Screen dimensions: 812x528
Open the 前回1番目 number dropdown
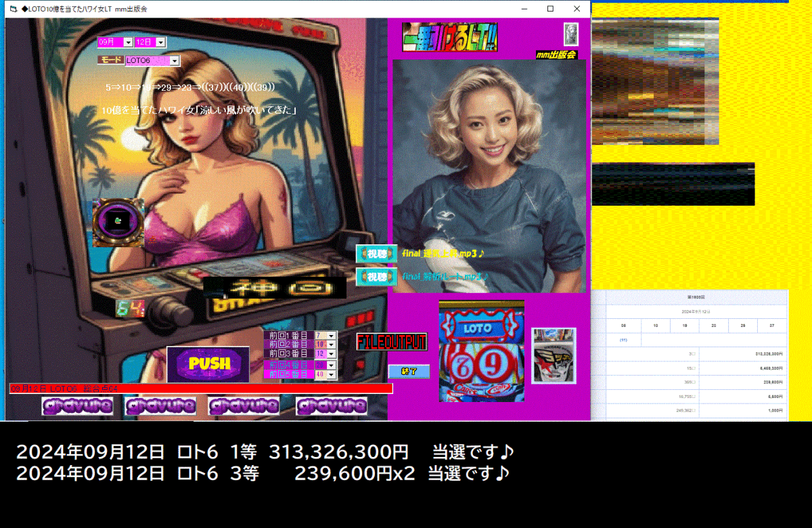(325, 335)
